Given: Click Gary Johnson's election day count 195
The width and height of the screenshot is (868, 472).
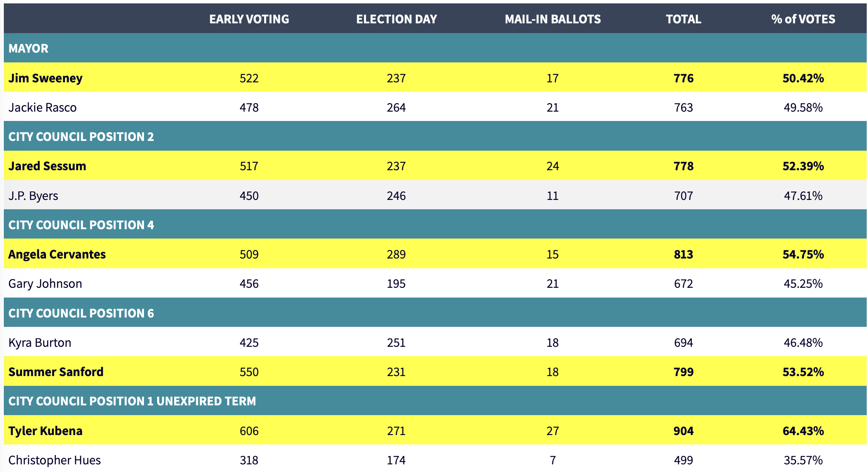Looking at the screenshot, I should click(x=396, y=284).
